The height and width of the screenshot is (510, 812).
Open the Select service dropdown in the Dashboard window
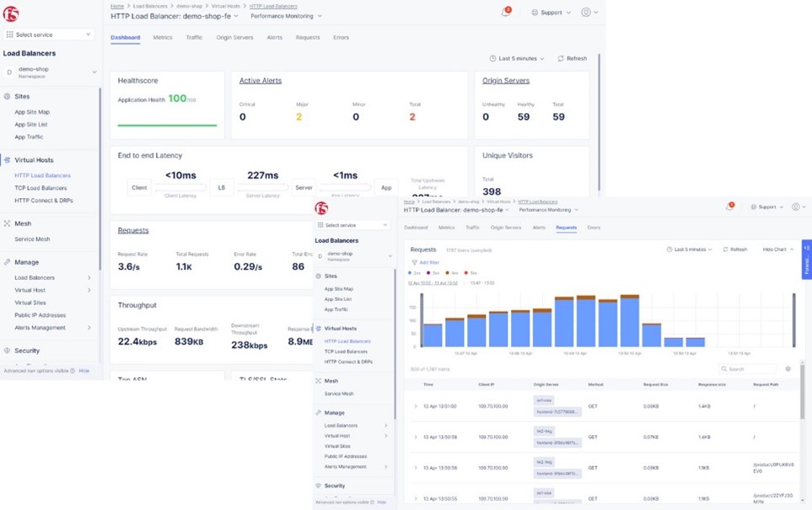pos(49,35)
